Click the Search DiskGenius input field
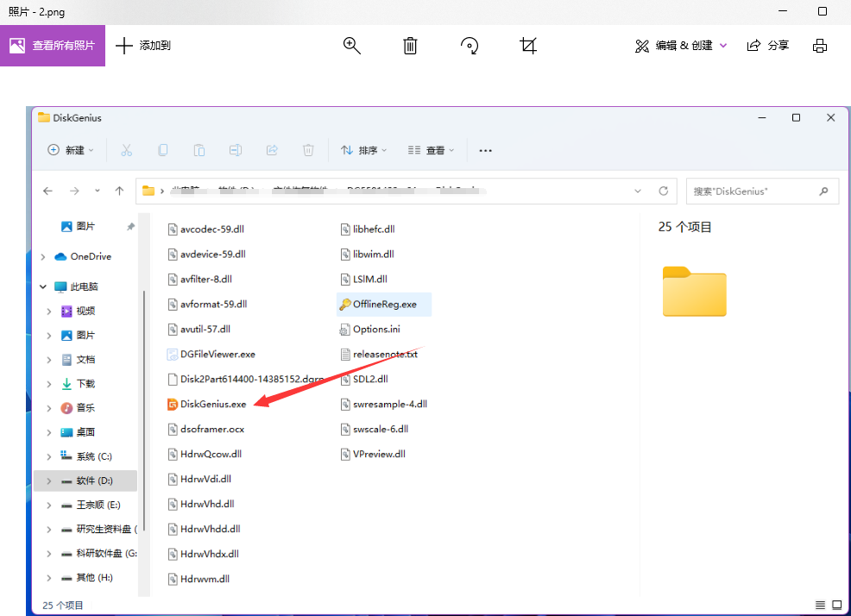 762,191
